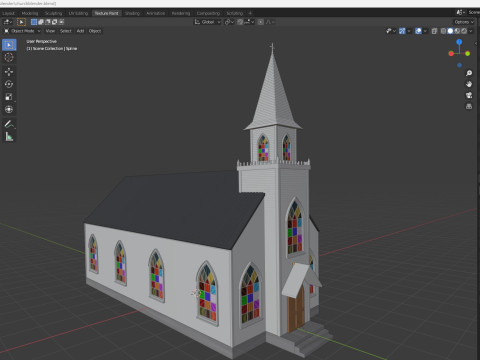Select the Scale tool

pyautogui.click(x=9, y=97)
